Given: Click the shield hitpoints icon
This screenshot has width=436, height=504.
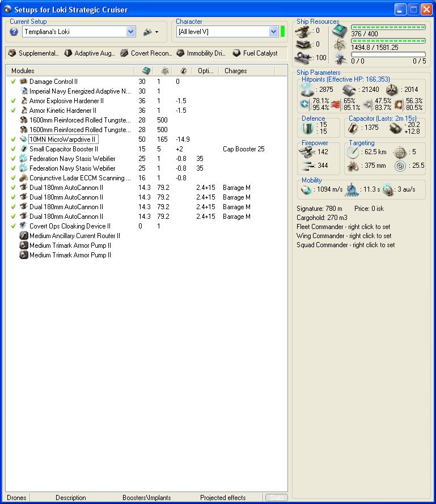Looking at the screenshot, I should tap(306, 90).
